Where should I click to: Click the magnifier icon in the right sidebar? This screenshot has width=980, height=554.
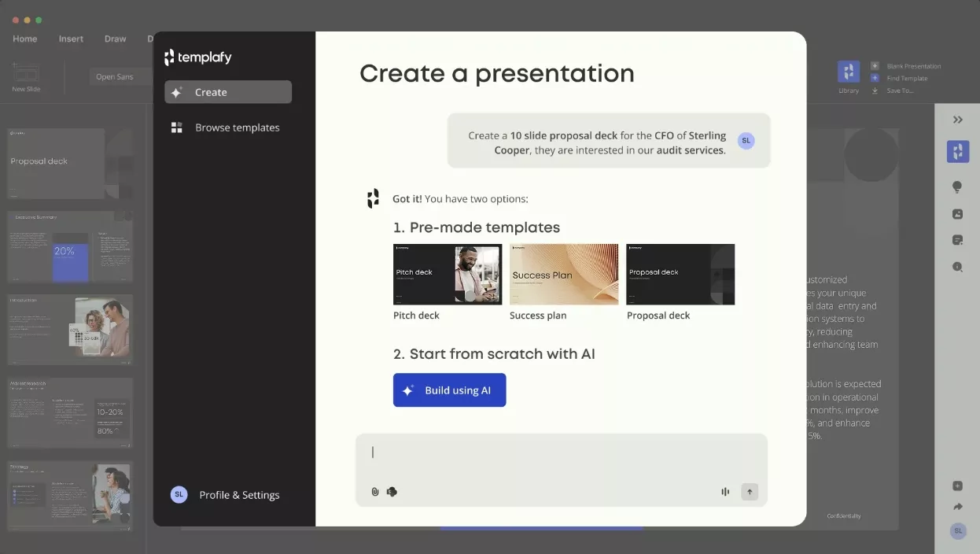[957, 267]
